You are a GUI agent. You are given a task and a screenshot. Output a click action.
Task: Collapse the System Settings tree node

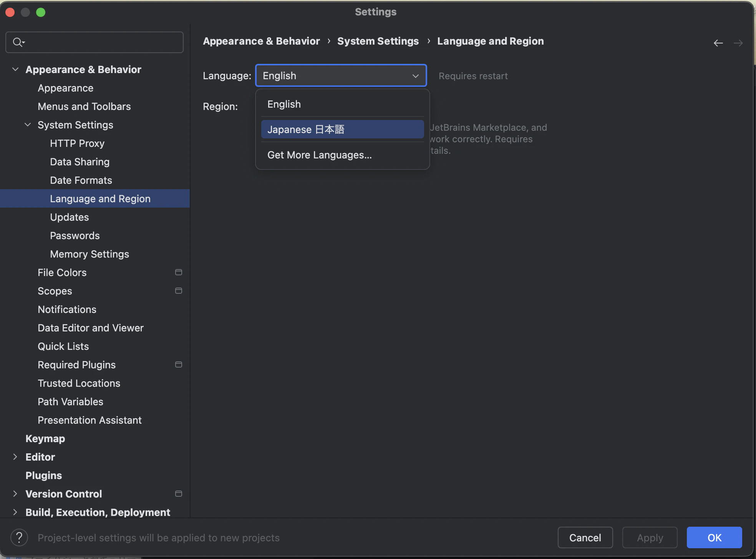coord(28,125)
